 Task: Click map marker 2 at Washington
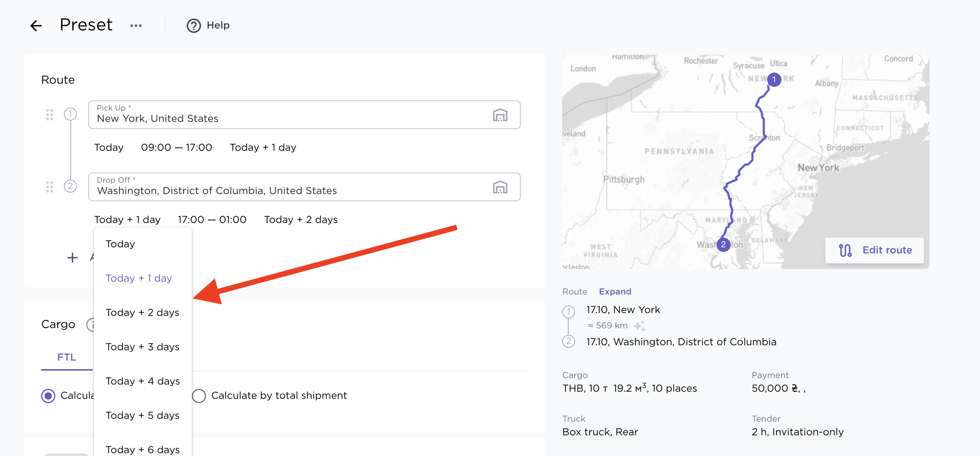[723, 245]
